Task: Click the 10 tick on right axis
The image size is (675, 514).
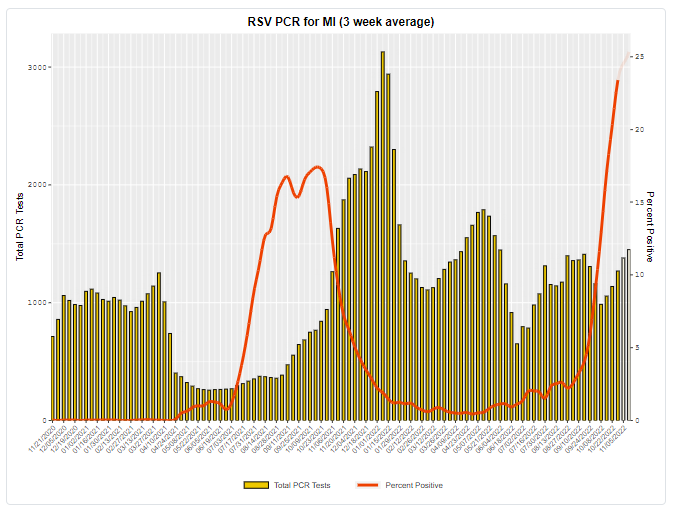Action: click(x=640, y=275)
